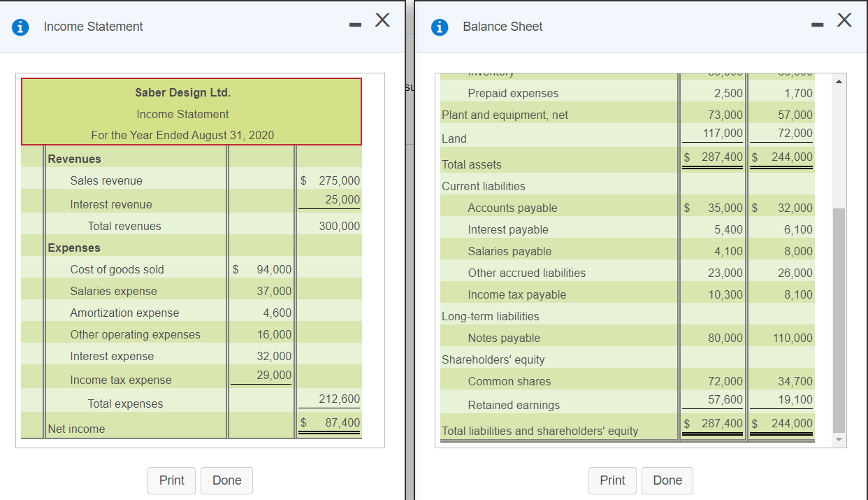Viewport: 868px width, 500px height.
Task: Select the Sales revenue amount cell
Action: (329, 180)
